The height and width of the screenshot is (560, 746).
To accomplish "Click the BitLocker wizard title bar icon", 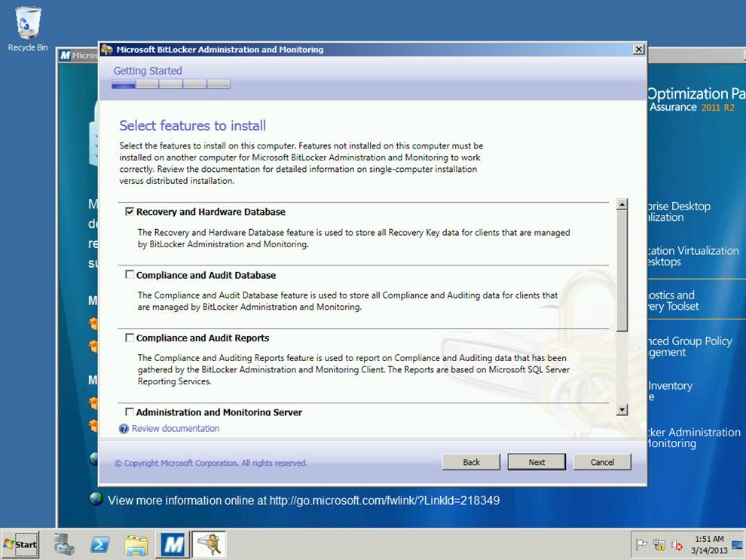I will tap(107, 49).
